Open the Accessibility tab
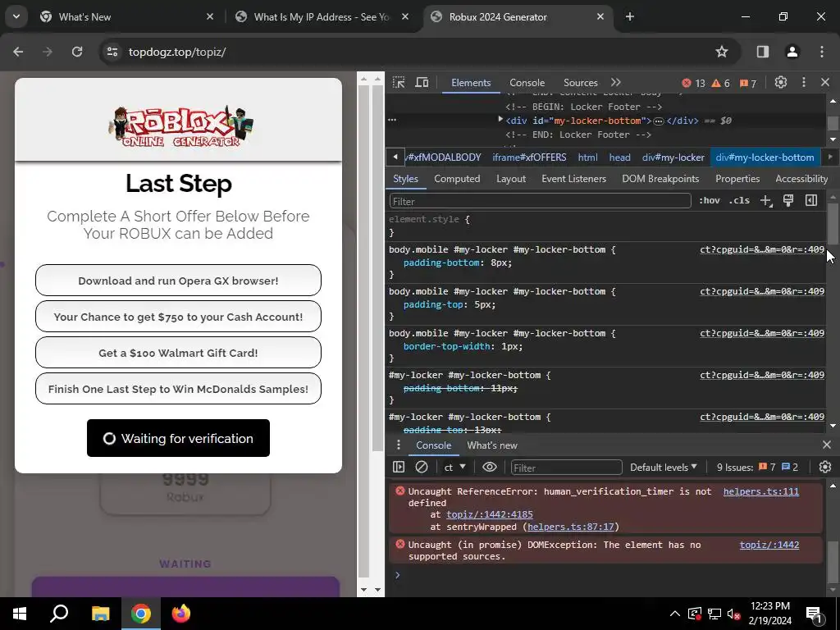Image resolution: width=840 pixels, height=630 pixels. click(801, 178)
